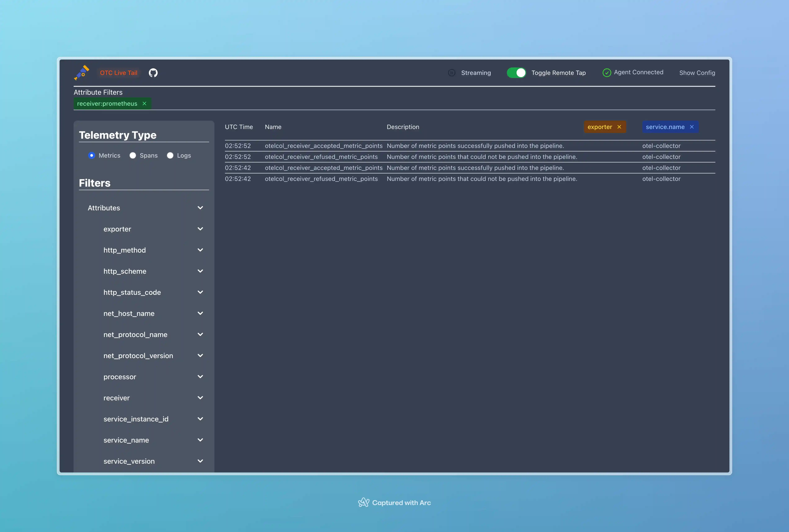The width and height of the screenshot is (789, 532).
Task: Expand the http_status_code attribute filter
Action: 200,292
